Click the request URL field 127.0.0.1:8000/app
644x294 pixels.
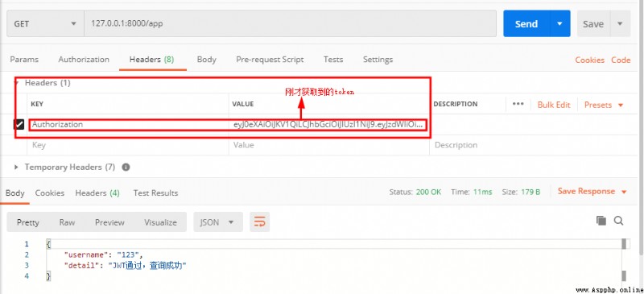pyautogui.click(x=290, y=23)
